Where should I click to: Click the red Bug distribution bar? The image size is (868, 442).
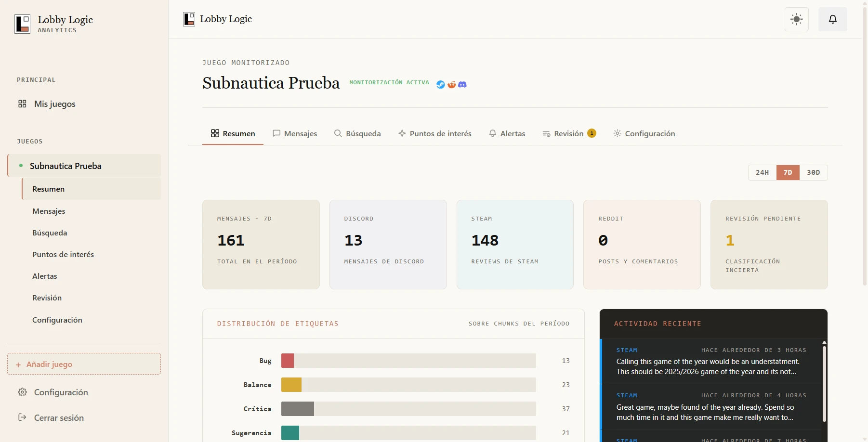(x=288, y=361)
